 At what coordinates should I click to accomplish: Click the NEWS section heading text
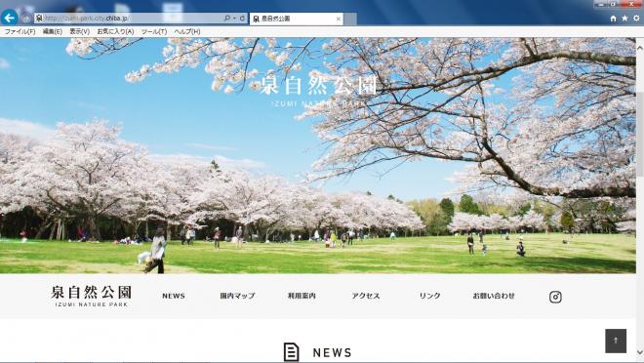pyautogui.click(x=333, y=352)
